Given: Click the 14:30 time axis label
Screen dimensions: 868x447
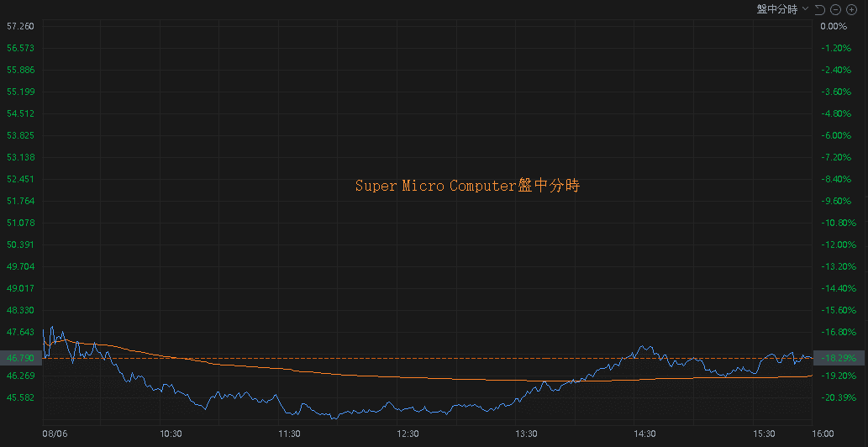Looking at the screenshot, I should click(x=645, y=434).
